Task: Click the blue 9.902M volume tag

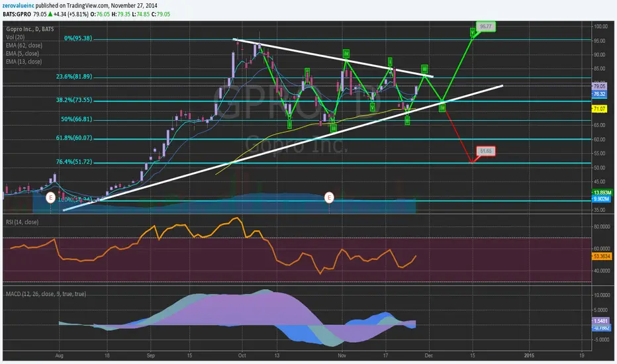Action: pyautogui.click(x=601, y=199)
